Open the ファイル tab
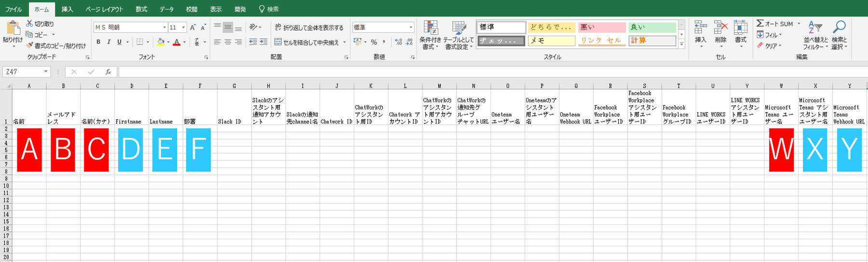The width and height of the screenshot is (868, 262). (x=14, y=9)
